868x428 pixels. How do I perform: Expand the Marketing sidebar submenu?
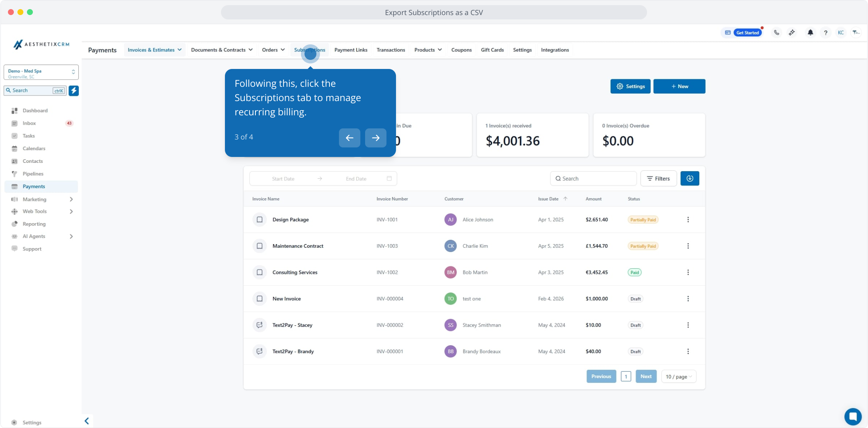71,199
